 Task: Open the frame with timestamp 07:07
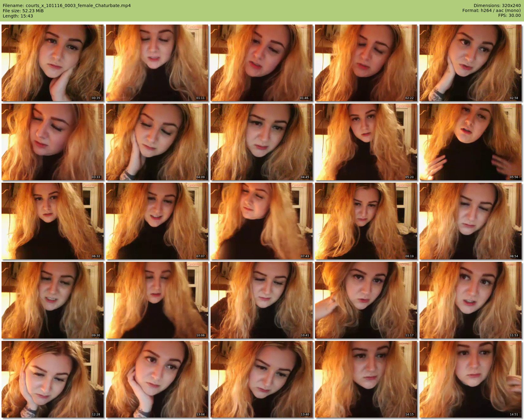click(x=157, y=221)
